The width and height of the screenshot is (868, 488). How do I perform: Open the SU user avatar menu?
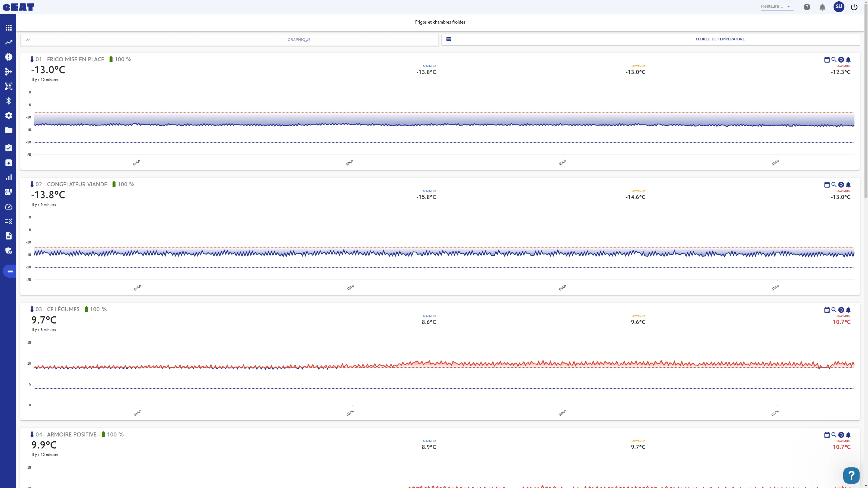coord(839,7)
